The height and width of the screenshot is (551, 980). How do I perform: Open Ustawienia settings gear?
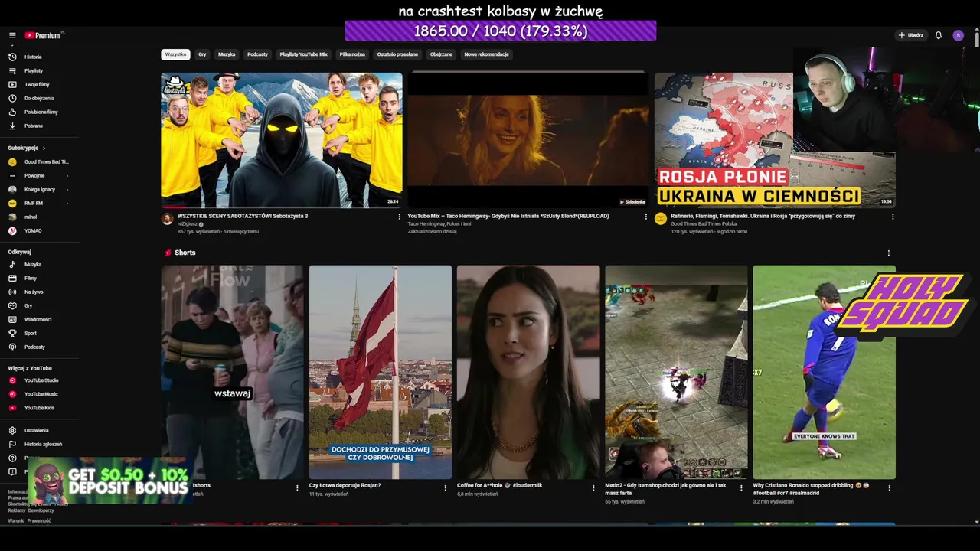coord(36,430)
